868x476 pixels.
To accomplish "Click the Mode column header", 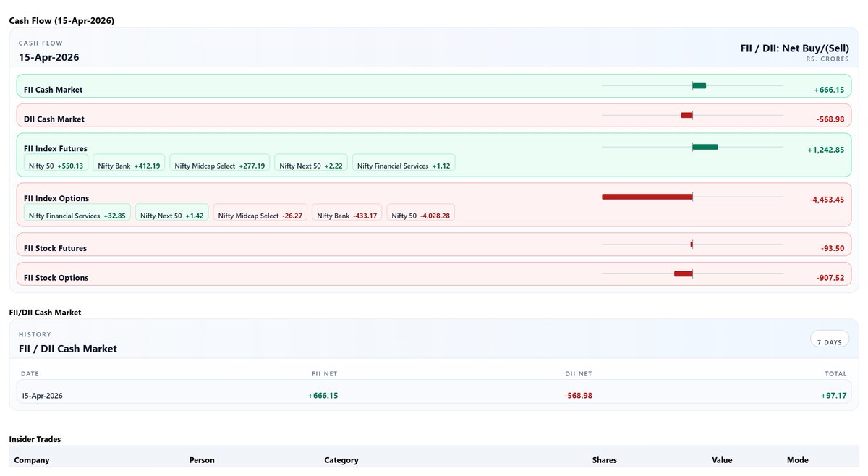I will point(798,460).
